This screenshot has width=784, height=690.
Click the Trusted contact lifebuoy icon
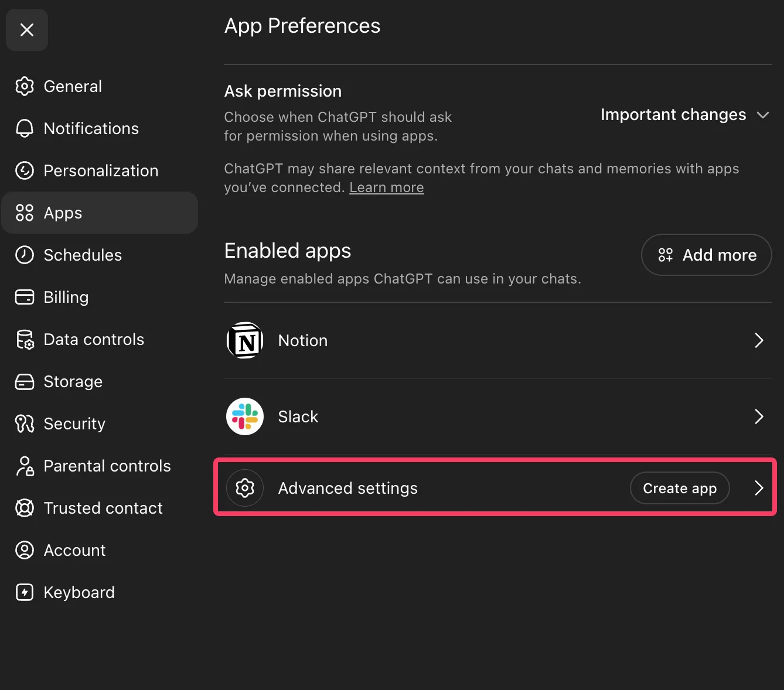(x=25, y=508)
